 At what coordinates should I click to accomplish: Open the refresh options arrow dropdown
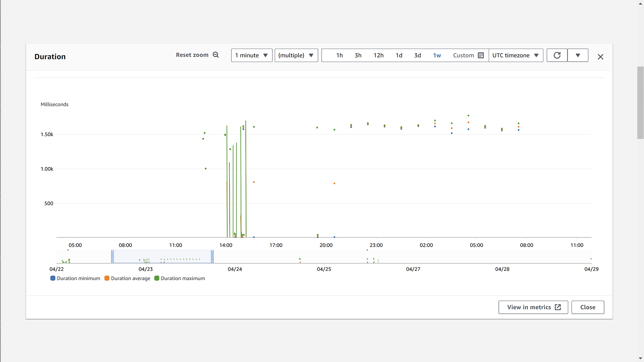[x=578, y=55]
